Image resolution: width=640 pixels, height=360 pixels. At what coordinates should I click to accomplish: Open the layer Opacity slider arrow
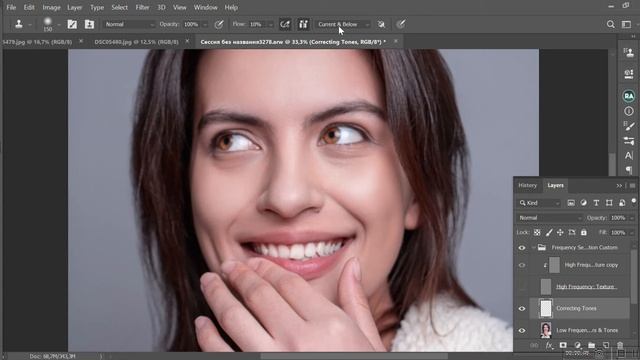pyautogui.click(x=631, y=218)
